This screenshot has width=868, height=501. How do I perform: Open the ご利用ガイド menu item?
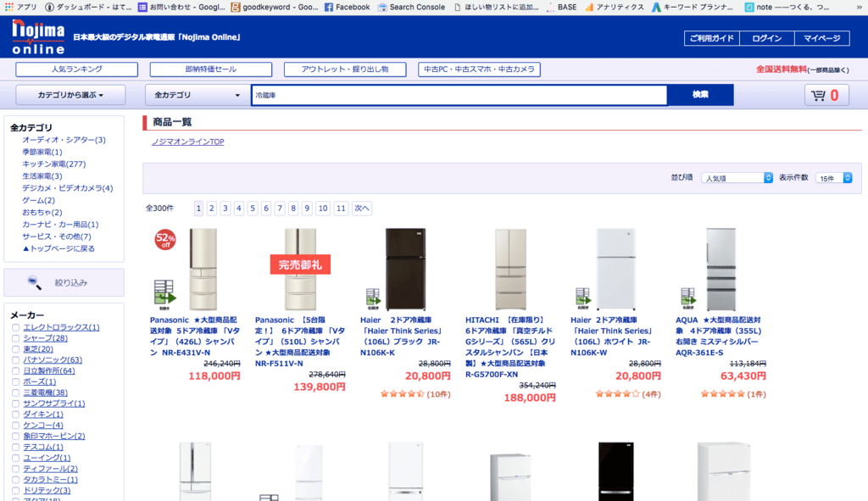pos(711,38)
